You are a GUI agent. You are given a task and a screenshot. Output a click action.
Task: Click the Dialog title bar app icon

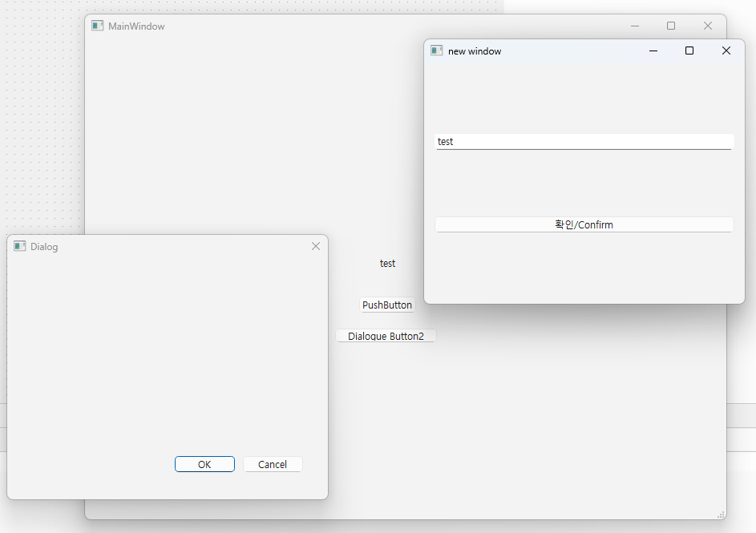pyautogui.click(x=20, y=246)
